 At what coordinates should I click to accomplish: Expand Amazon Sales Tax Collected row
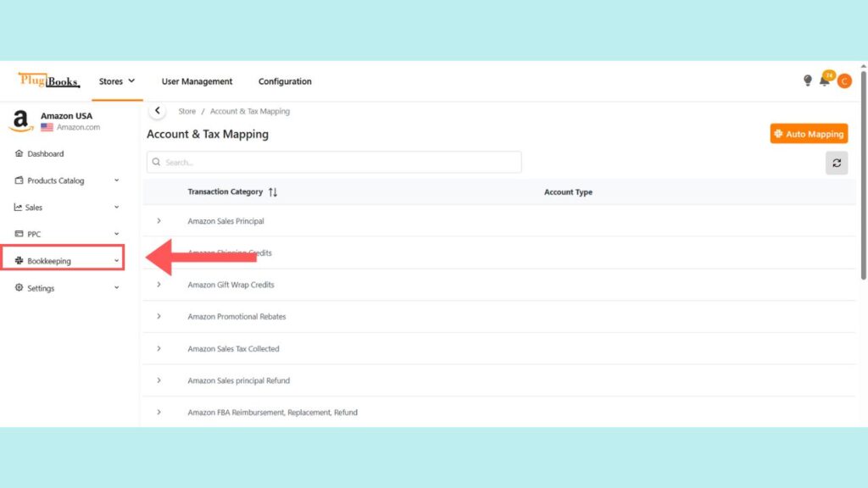tap(159, 348)
